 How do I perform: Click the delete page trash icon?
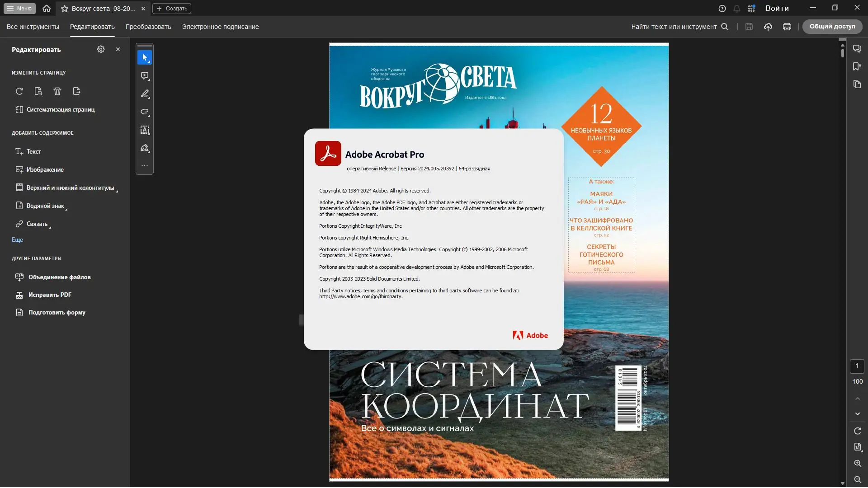pyautogui.click(x=57, y=91)
